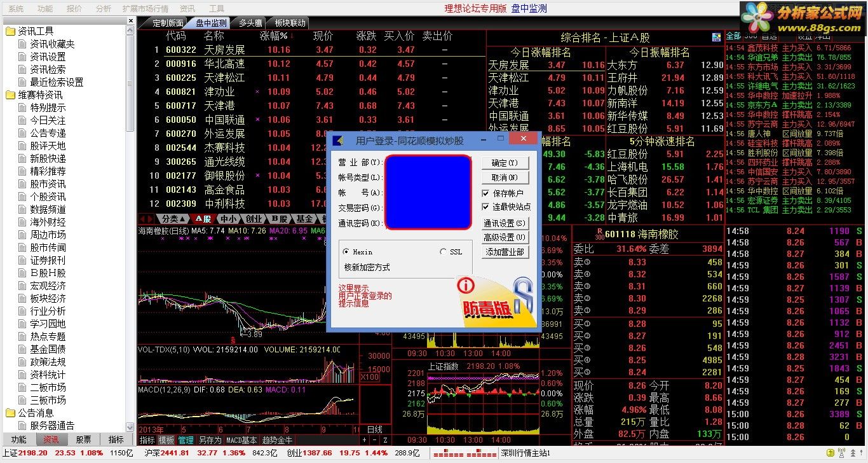Viewport: 868px width, 463px height.
Task: Click the 资讯设置 document icon
Action: point(22,57)
